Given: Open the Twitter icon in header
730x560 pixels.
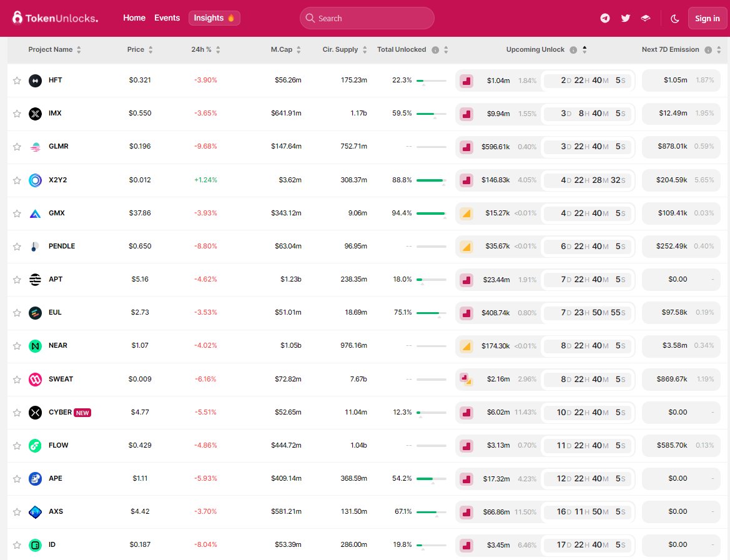Looking at the screenshot, I should pyautogui.click(x=625, y=18).
